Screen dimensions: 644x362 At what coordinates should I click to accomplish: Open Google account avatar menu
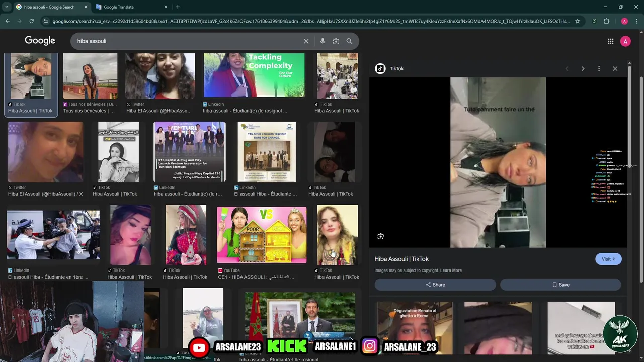pyautogui.click(x=625, y=41)
